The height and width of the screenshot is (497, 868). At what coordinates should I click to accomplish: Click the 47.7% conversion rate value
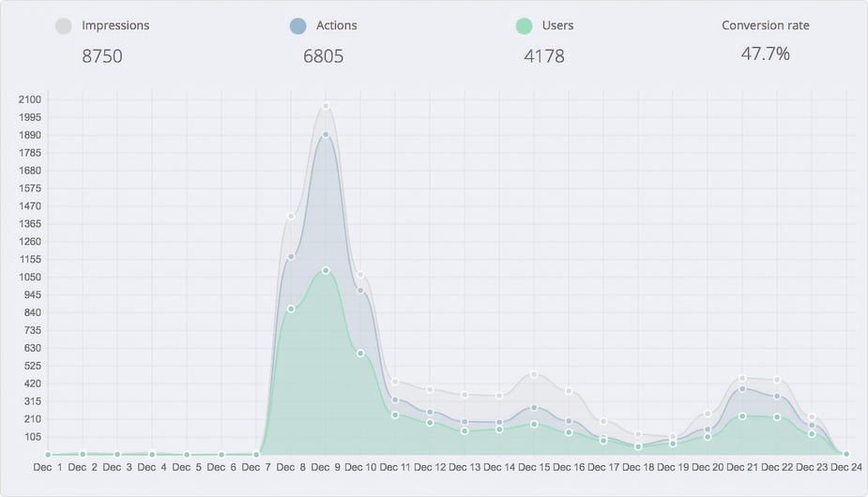[765, 54]
